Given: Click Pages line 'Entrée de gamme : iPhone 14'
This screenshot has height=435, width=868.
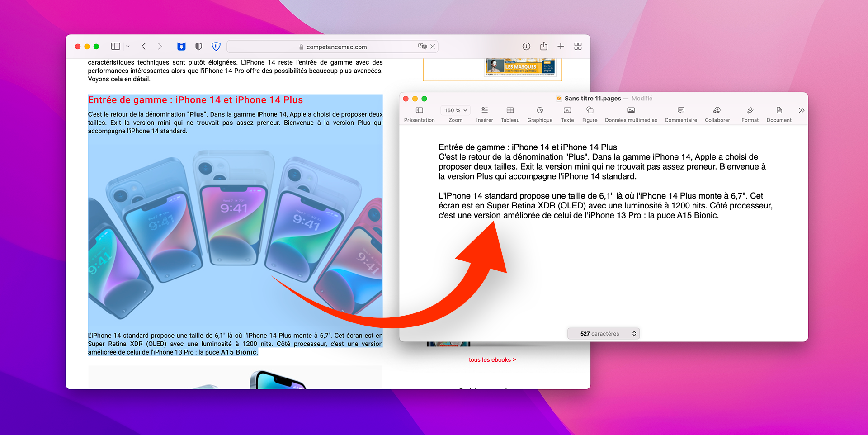Looking at the screenshot, I should [x=528, y=147].
